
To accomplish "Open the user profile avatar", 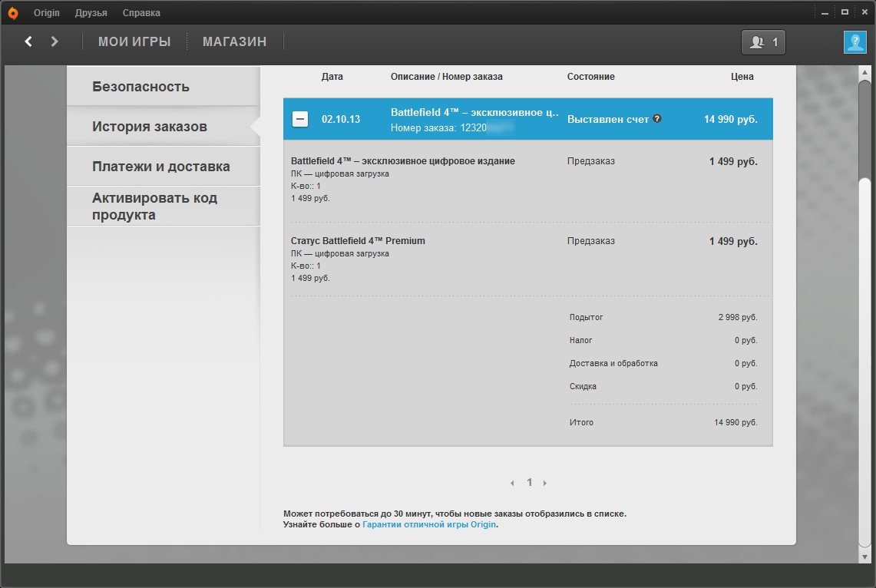I will 855,42.
